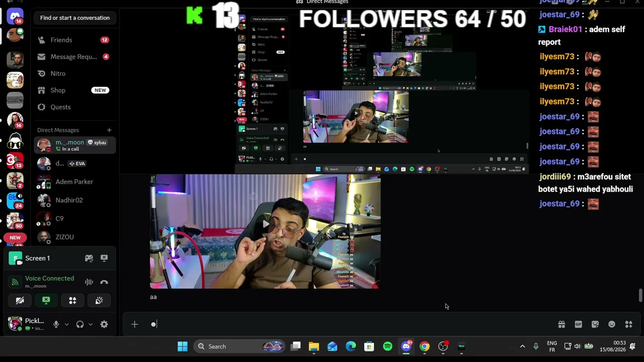The height and width of the screenshot is (362, 644).
Task: Open activities launcher in voice panel
Action: pos(72,301)
